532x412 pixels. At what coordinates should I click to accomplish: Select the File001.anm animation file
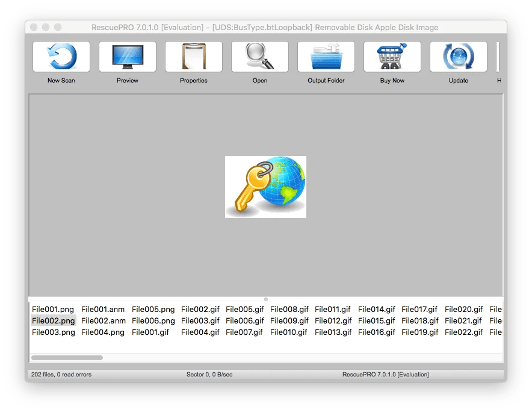(x=102, y=309)
